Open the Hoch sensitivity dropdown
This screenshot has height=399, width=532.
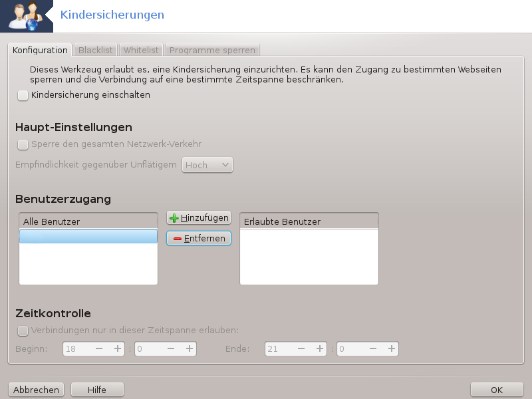pyautogui.click(x=207, y=165)
